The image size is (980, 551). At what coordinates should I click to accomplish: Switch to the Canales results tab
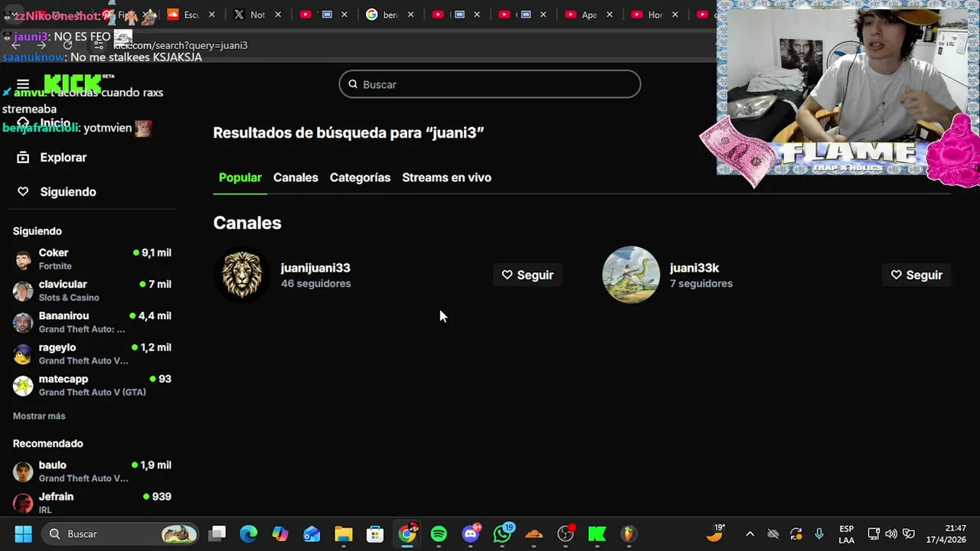point(296,178)
